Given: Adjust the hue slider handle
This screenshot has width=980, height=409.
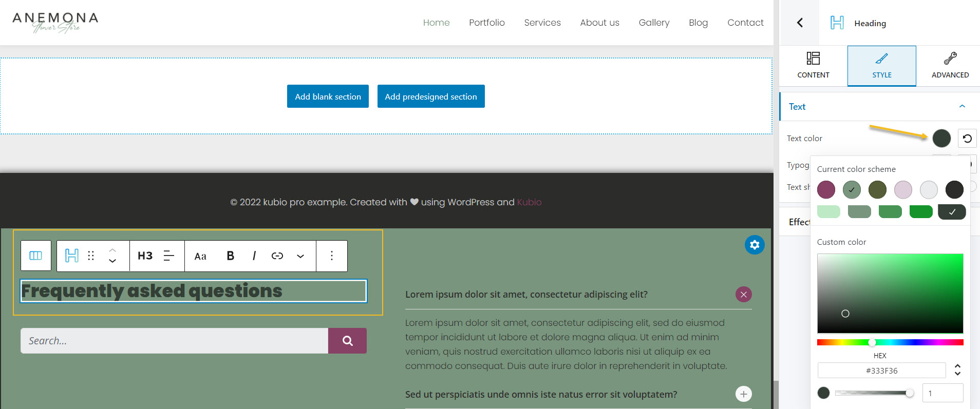Looking at the screenshot, I should (x=872, y=342).
